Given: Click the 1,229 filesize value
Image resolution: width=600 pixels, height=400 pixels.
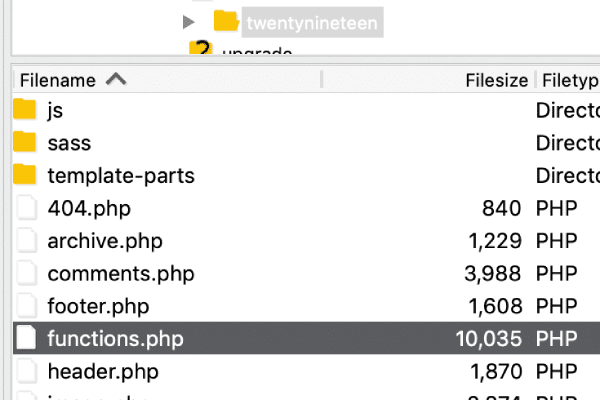Looking at the screenshot, I should coord(495,241).
